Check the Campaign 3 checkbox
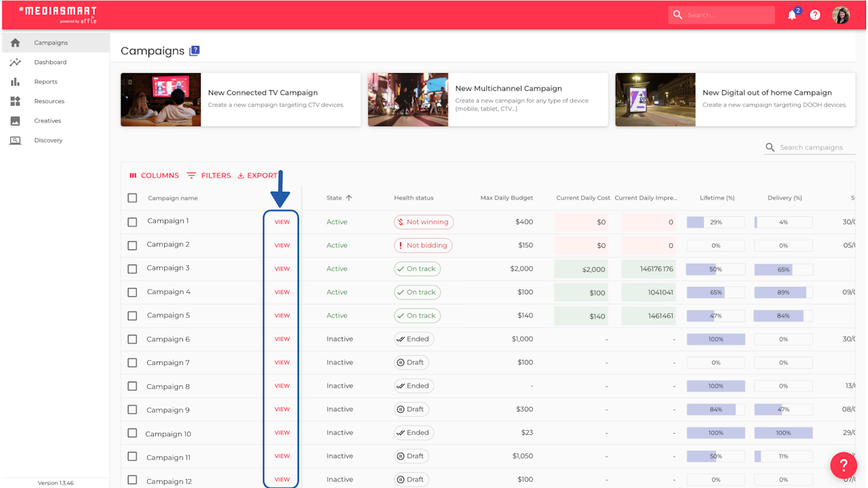The image size is (868, 488). 132,268
